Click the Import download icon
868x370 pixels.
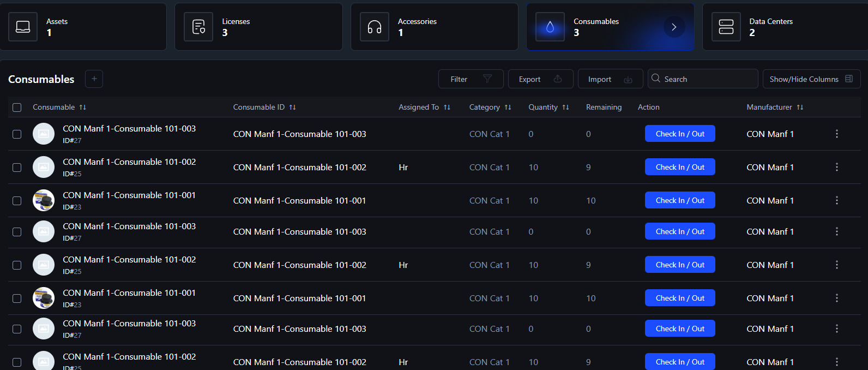(628, 79)
